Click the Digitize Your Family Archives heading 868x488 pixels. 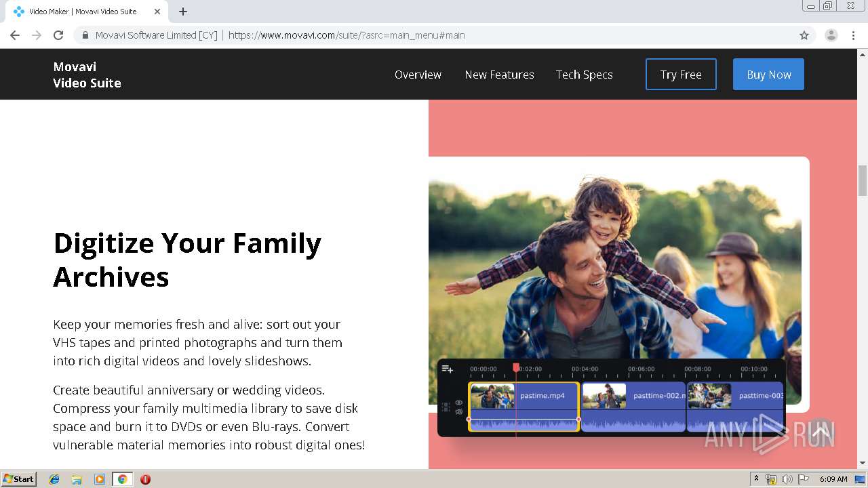187,260
